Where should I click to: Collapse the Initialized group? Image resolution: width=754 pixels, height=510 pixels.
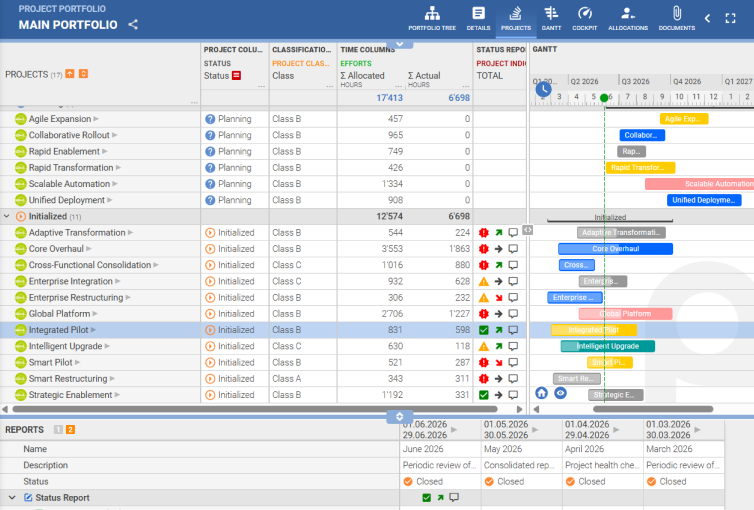[x=7, y=216]
